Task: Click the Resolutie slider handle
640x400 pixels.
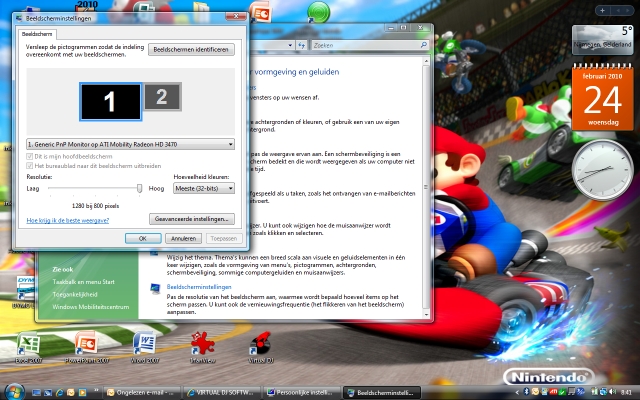Action: click(x=139, y=188)
